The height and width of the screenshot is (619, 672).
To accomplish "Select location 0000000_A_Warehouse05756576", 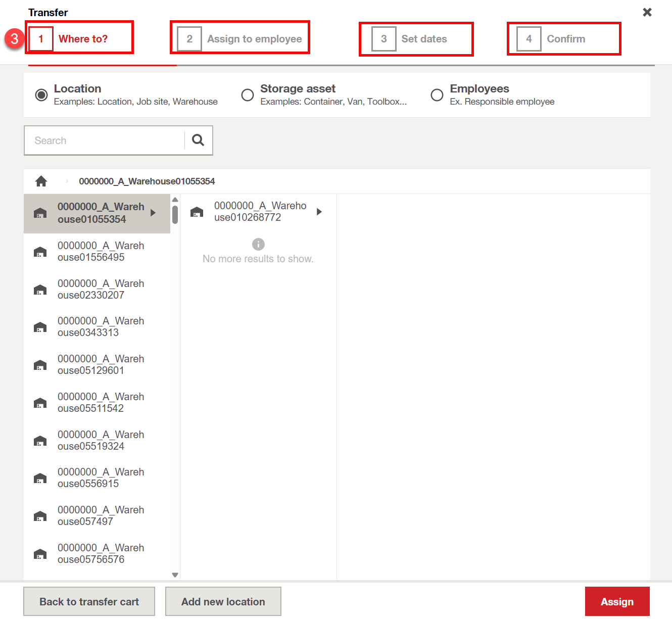I will (97, 554).
